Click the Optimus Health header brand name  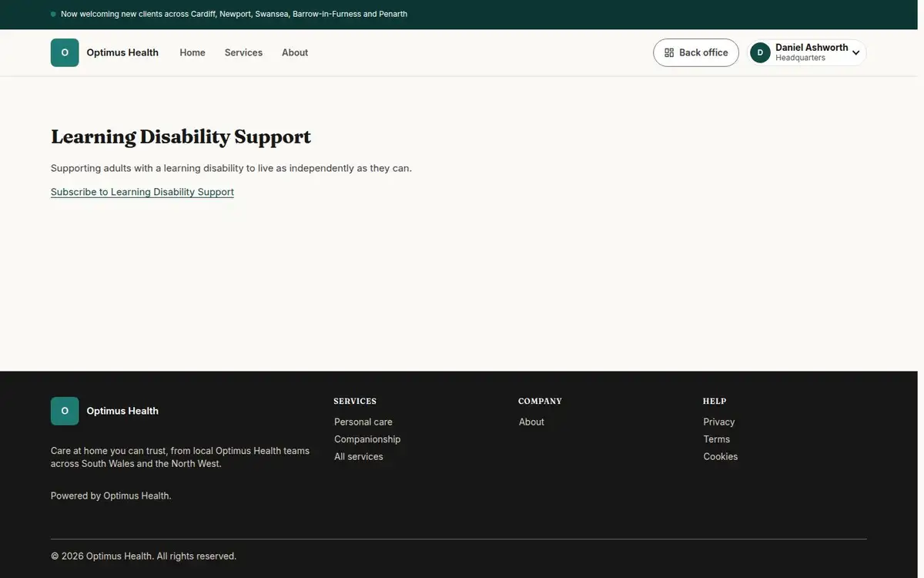[x=122, y=52]
